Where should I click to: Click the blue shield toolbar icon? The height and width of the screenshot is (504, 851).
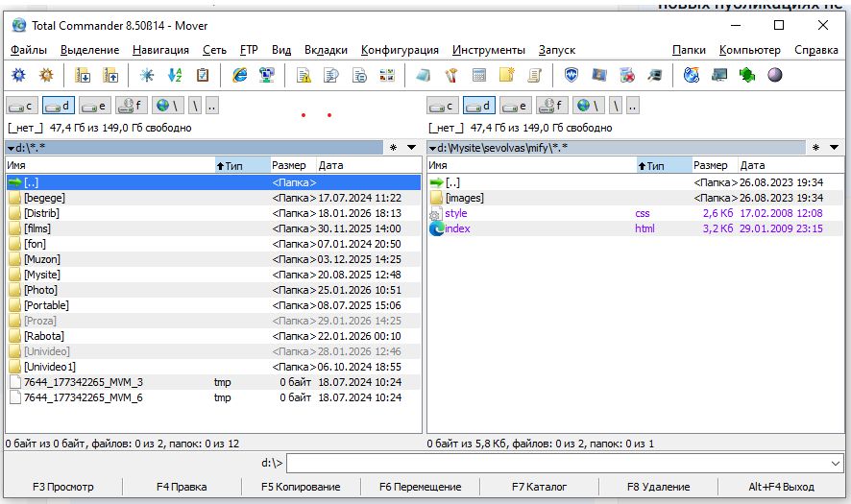point(571,75)
